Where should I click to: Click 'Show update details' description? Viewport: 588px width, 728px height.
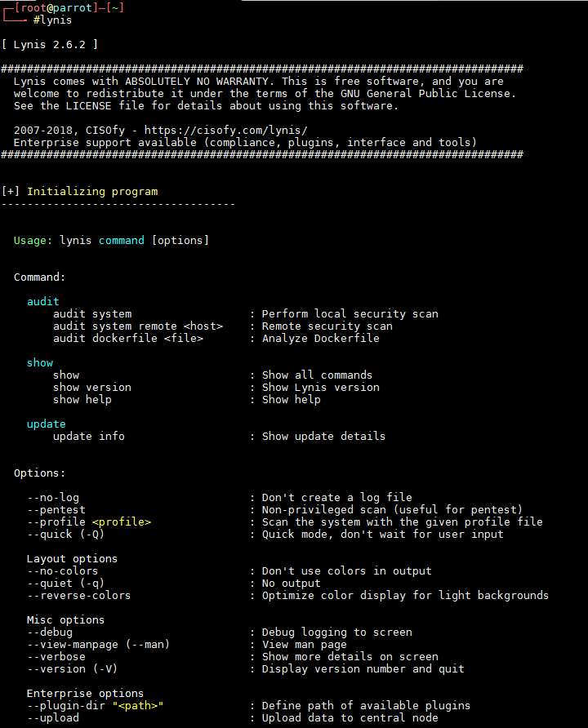point(323,437)
